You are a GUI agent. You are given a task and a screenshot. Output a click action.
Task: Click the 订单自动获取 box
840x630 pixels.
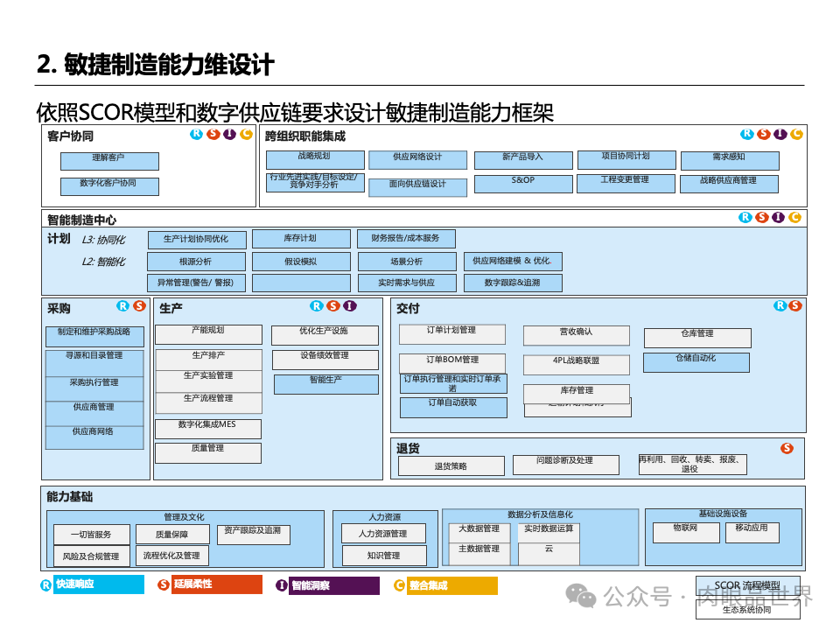[x=454, y=408]
